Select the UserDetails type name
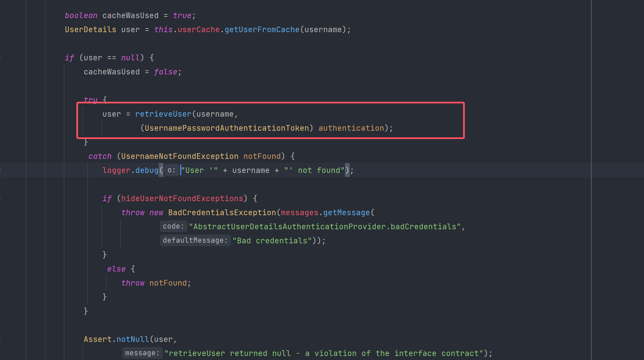644x360 pixels. click(x=90, y=29)
